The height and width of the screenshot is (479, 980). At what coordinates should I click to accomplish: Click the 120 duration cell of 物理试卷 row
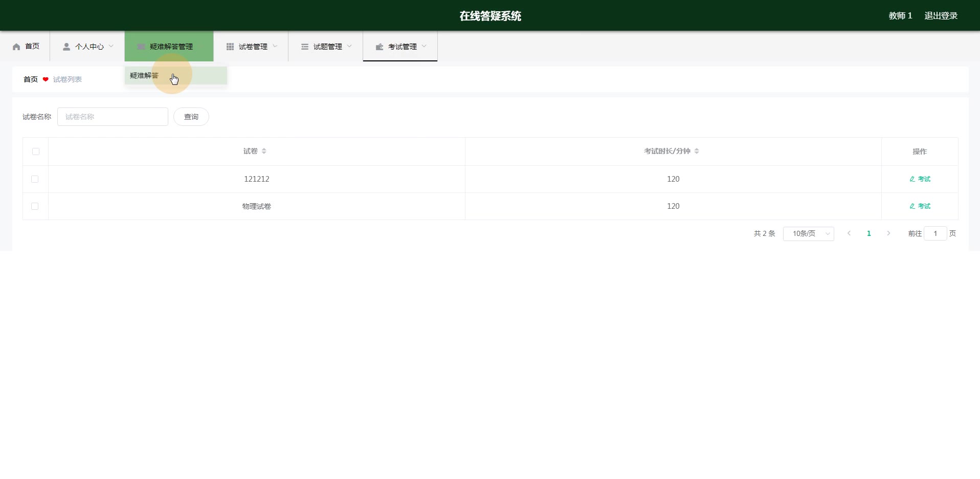click(x=673, y=206)
